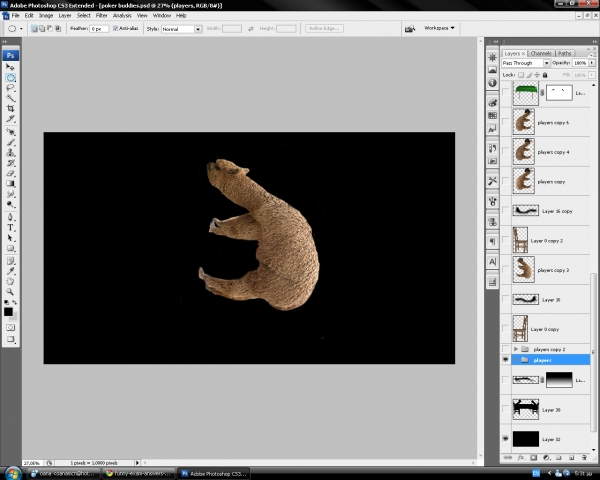
Task: Toggle lock transparent pixels icon
Action: 520,75
